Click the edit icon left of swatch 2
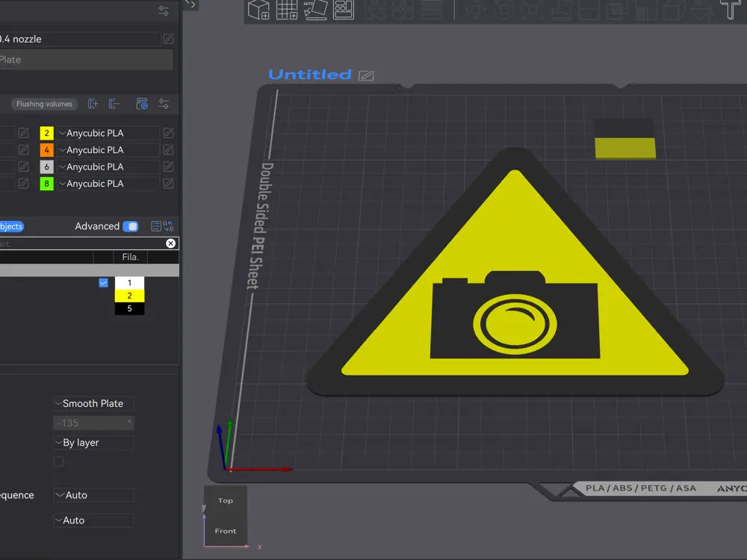This screenshot has height=560, width=747. pos(23,133)
